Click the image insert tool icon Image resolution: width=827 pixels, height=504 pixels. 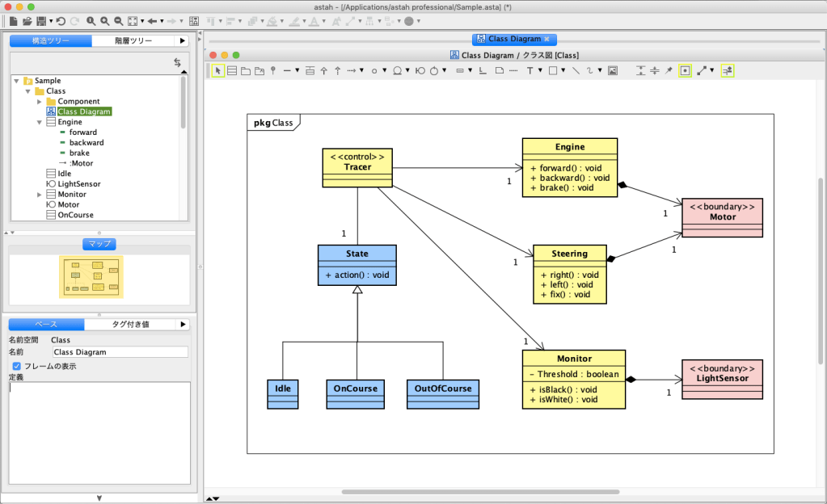pos(613,71)
